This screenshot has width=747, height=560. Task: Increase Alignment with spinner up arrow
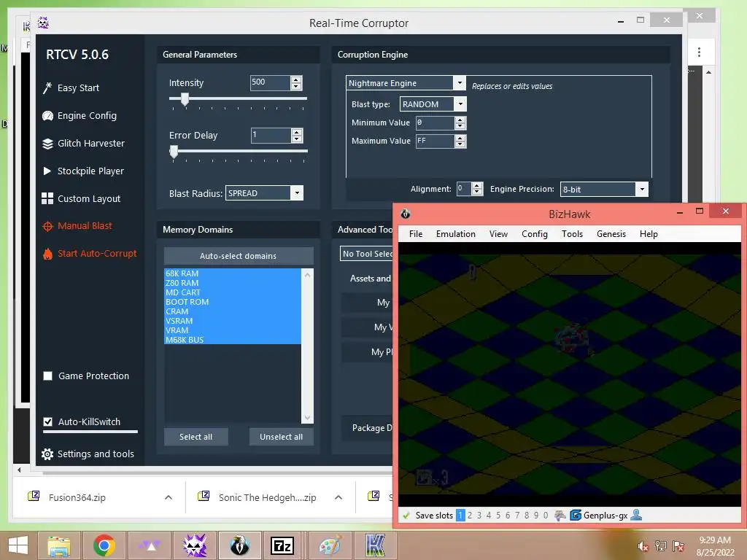(x=477, y=186)
